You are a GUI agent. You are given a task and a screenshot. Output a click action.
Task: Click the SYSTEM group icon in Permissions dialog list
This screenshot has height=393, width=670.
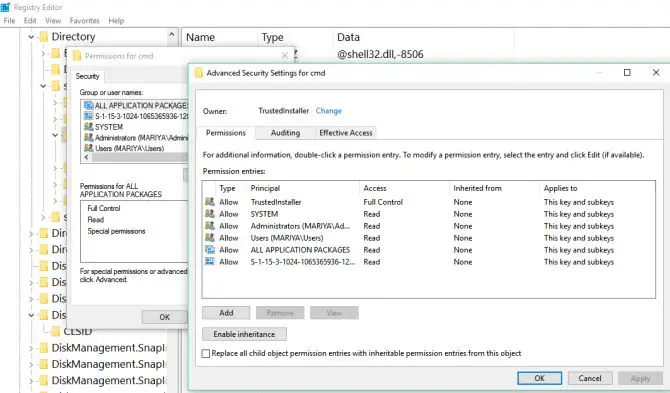(88, 127)
